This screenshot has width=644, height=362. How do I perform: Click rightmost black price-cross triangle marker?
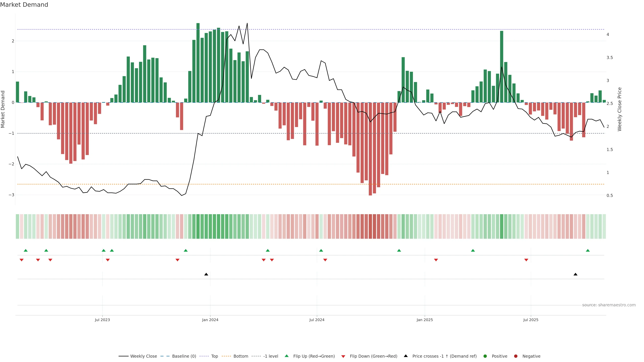576,274
